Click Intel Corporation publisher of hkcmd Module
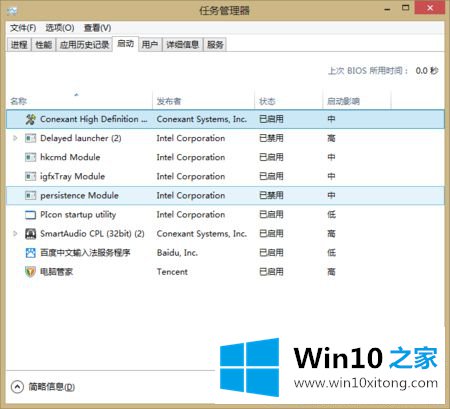This screenshot has width=450, height=409. (x=191, y=157)
